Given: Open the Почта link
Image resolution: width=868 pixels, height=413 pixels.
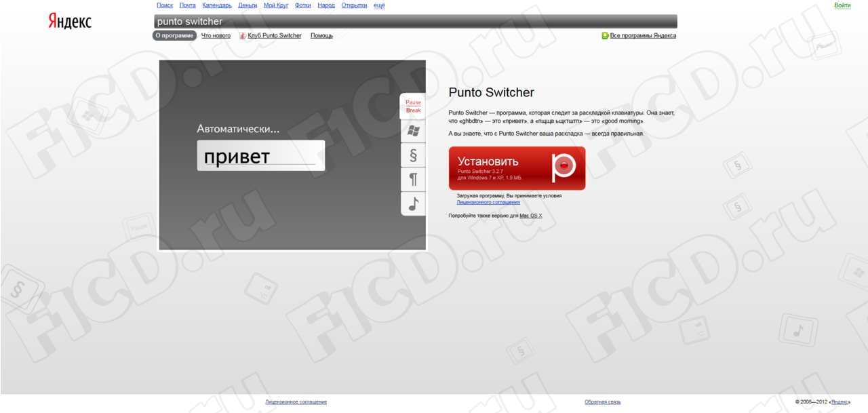Looking at the screenshot, I should [187, 5].
